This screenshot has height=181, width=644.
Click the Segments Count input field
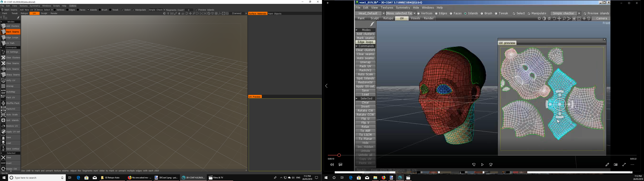pos(189,10)
